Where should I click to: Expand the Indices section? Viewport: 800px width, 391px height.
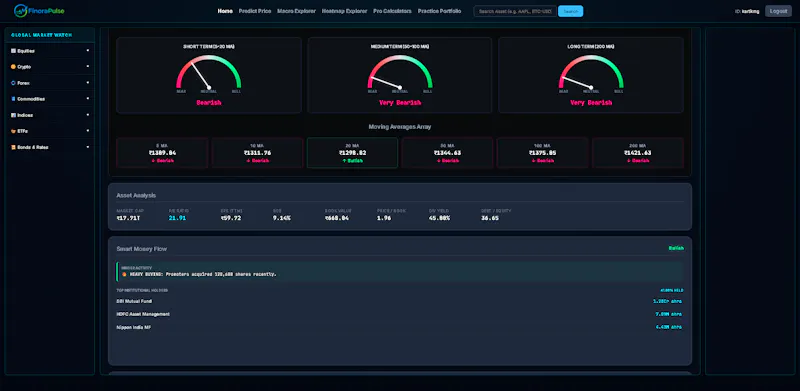coord(88,115)
